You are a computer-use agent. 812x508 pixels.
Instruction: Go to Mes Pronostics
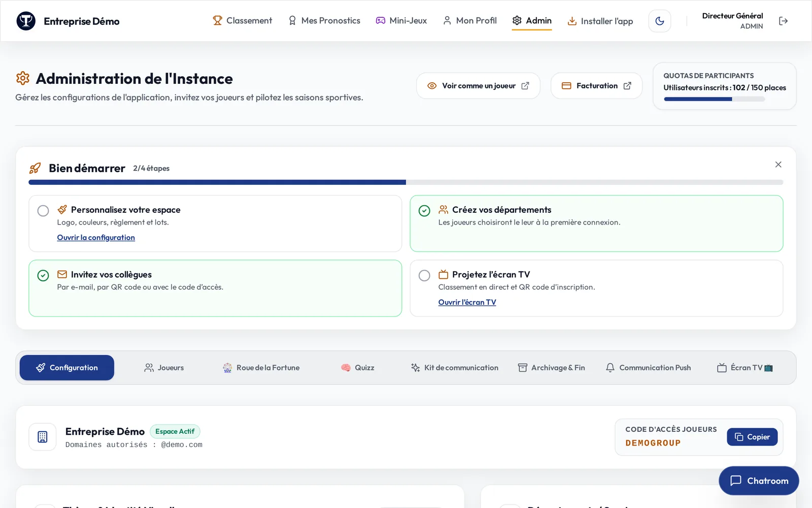pyautogui.click(x=324, y=20)
